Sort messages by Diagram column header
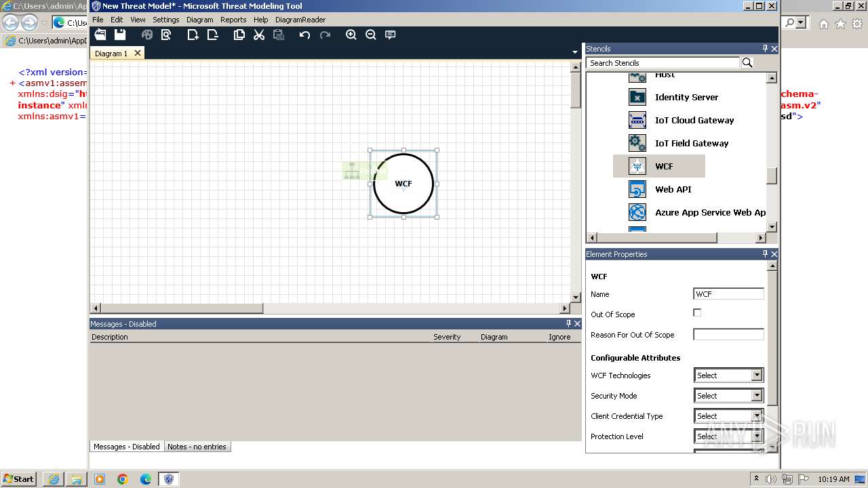The height and width of the screenshot is (488, 868). 494,337
